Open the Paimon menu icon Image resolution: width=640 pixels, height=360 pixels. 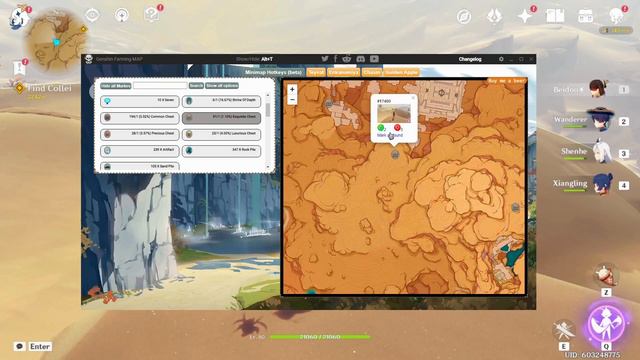click(19, 17)
